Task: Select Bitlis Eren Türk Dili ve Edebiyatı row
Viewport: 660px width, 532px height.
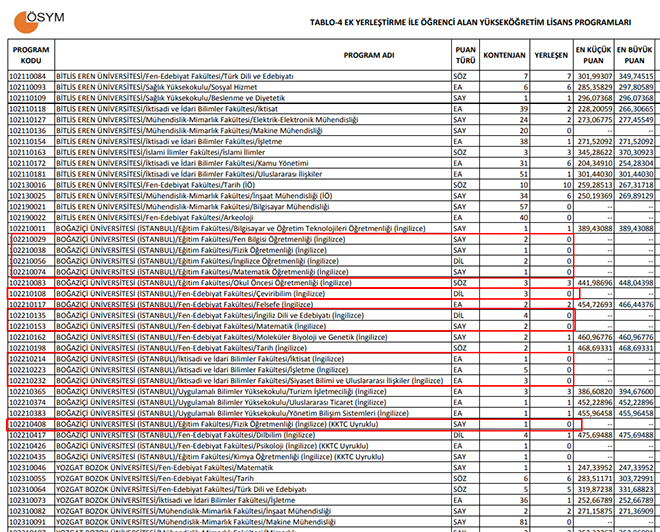Action: pos(331,76)
